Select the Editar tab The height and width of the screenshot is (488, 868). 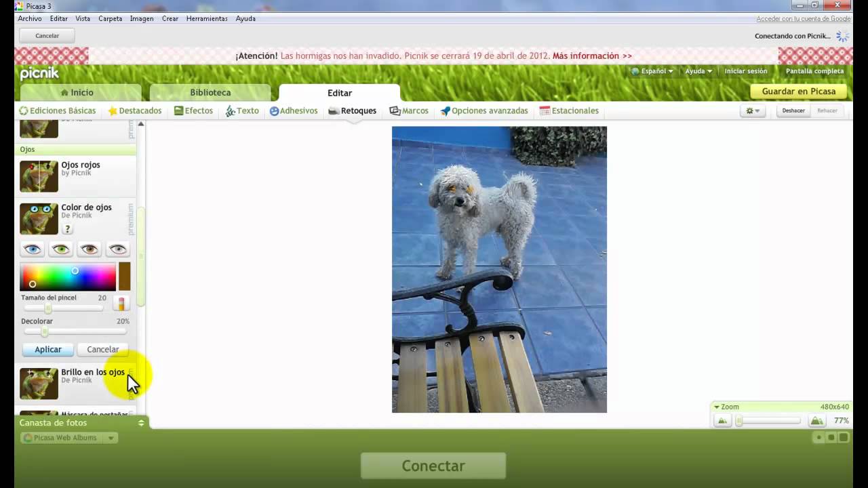(x=340, y=93)
